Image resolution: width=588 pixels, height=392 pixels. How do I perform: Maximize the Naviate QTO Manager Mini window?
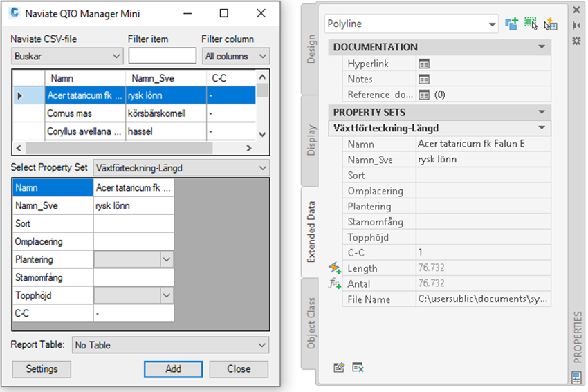tap(224, 13)
